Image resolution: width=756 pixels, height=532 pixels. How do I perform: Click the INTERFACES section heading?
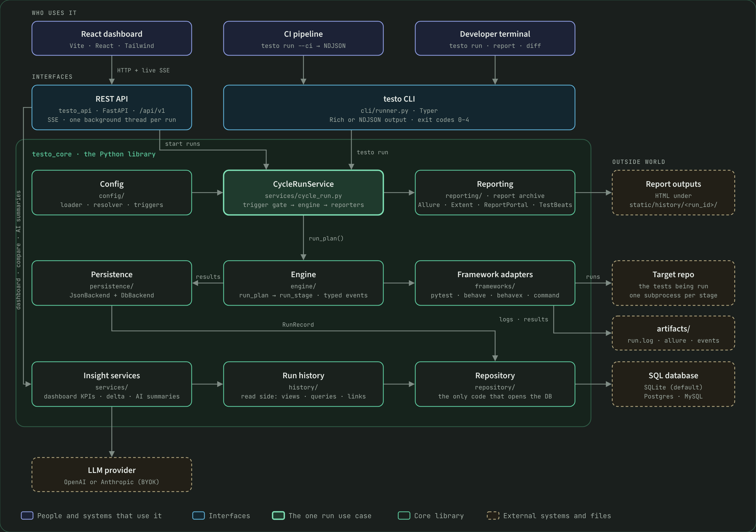52,77
